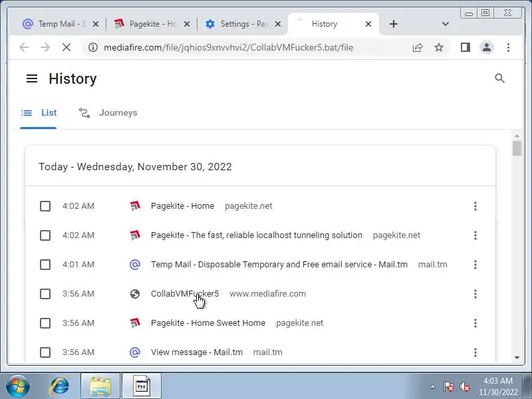
Task: Open actions menu for Home Sweet Home entry
Action: click(x=475, y=323)
